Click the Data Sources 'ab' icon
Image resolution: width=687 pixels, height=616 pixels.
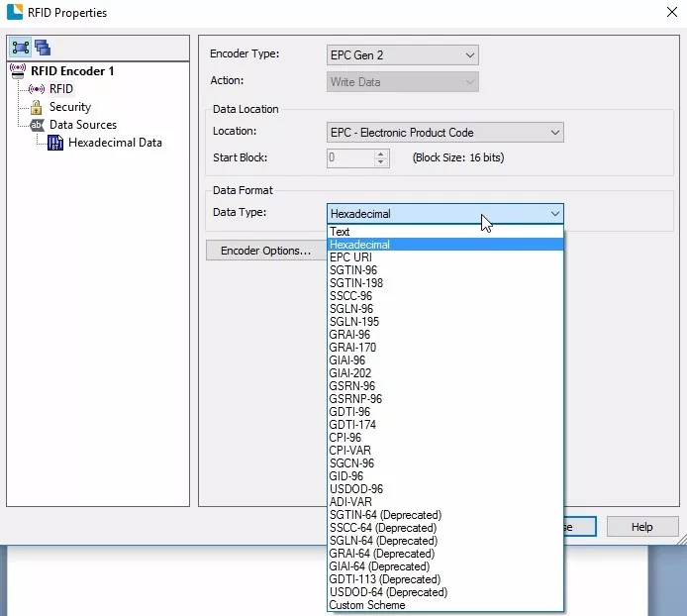(x=37, y=125)
